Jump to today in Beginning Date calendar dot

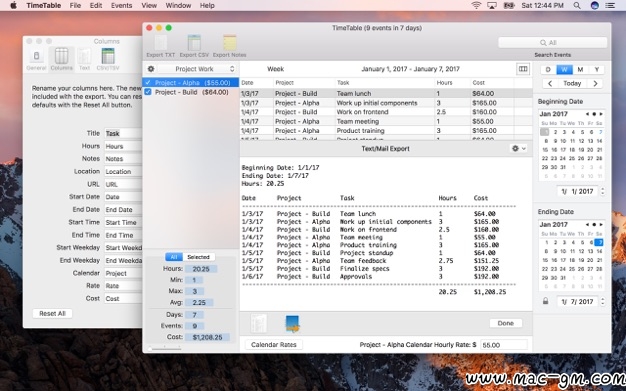click(594, 114)
